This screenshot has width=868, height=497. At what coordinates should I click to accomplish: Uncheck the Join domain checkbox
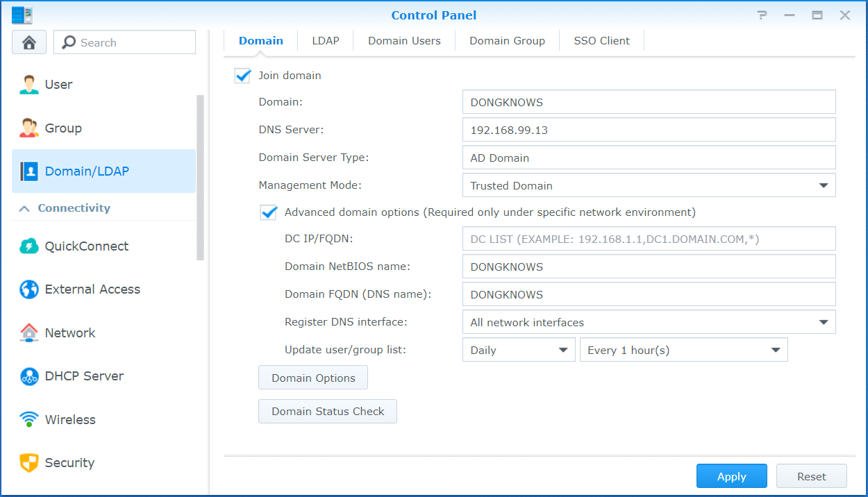tap(242, 76)
